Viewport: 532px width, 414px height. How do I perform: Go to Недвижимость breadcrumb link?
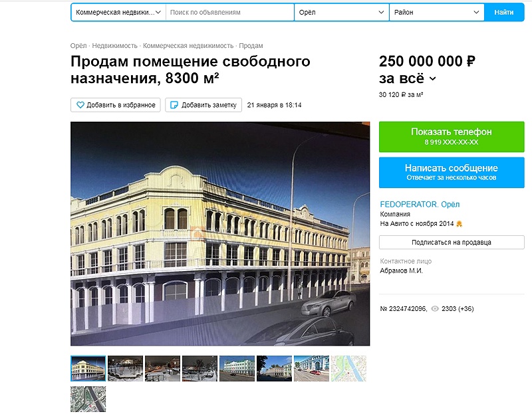pos(114,46)
